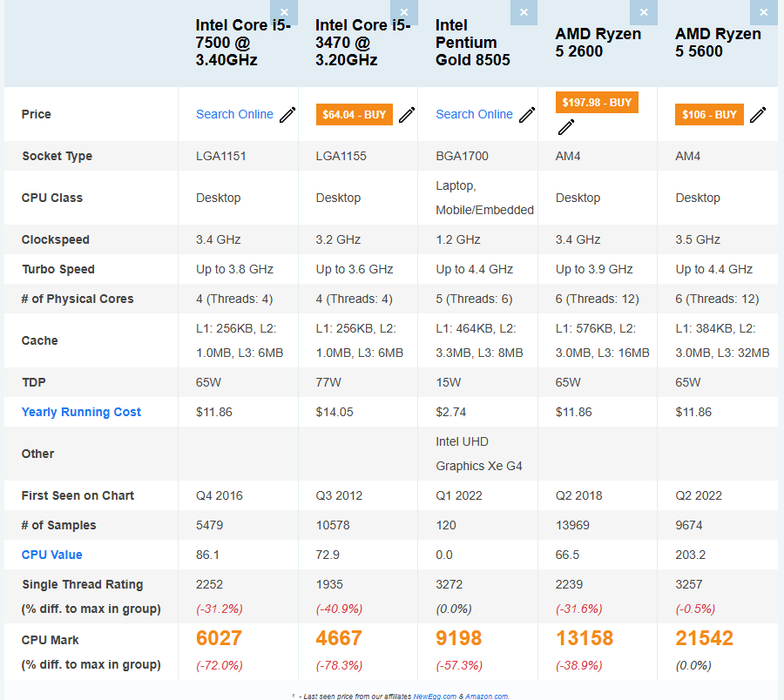Click single thread rating 3272
The width and height of the screenshot is (784, 700).
449,584
